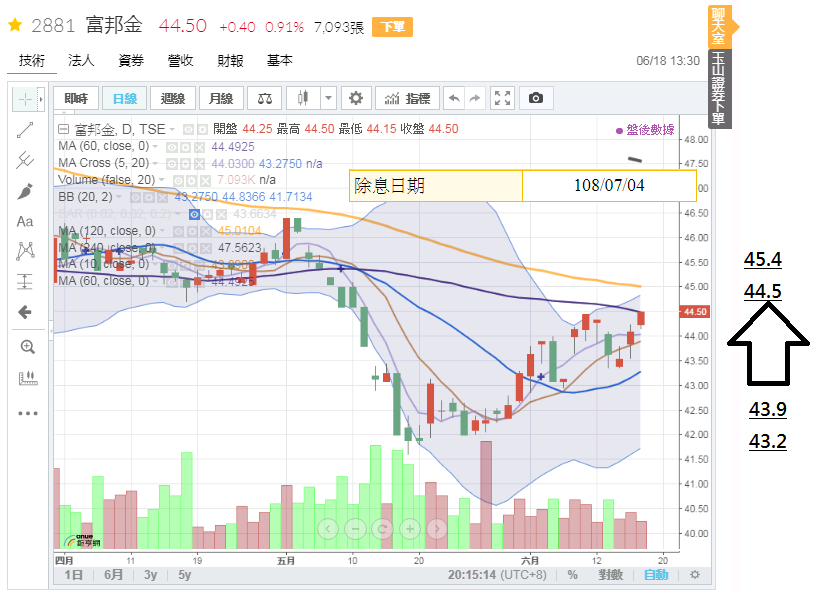Click the candlestick chart style icon
This screenshot has width=830, height=600.
click(303, 98)
